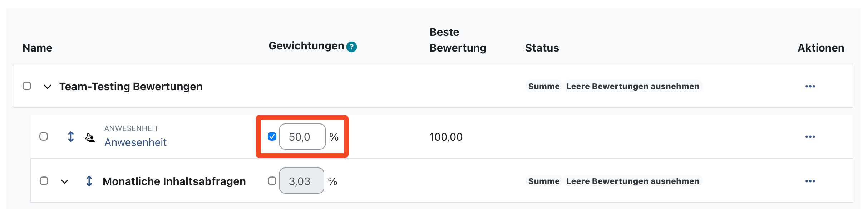Click the Gewichtungen column header
This screenshot has height=209, width=868.
pos(306,46)
